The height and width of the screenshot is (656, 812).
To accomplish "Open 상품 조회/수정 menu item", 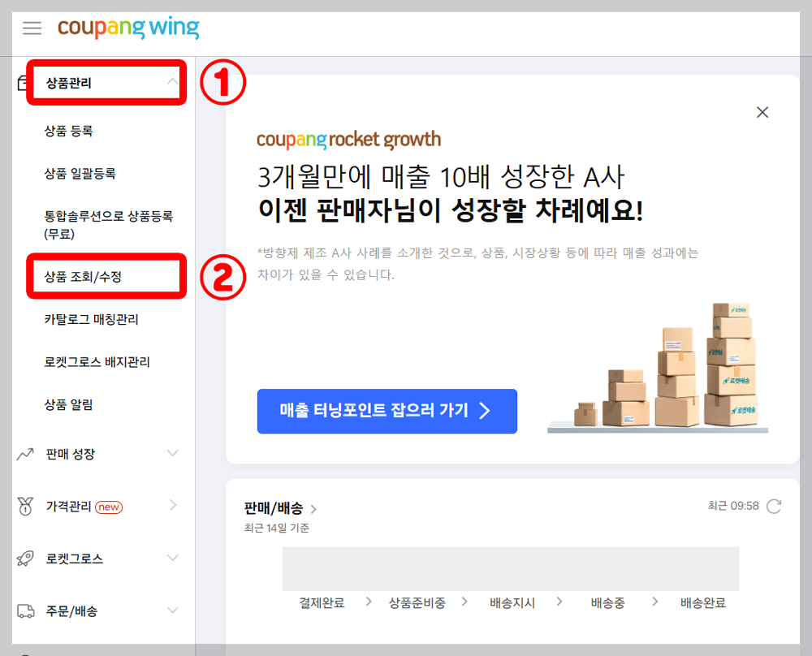I will click(83, 277).
